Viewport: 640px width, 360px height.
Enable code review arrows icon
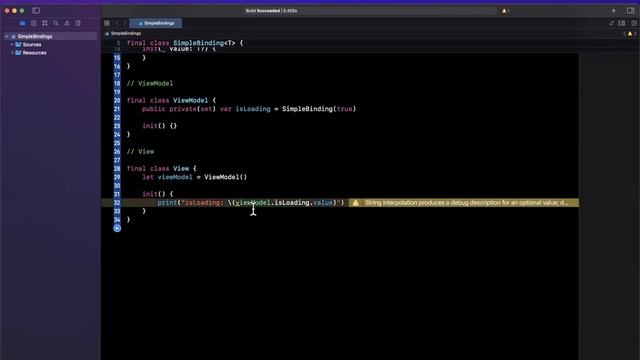pyautogui.click(x=611, y=23)
